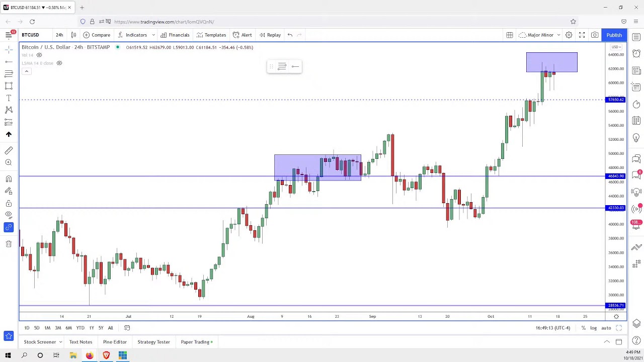Open select layout grid icon

[x=510, y=35]
